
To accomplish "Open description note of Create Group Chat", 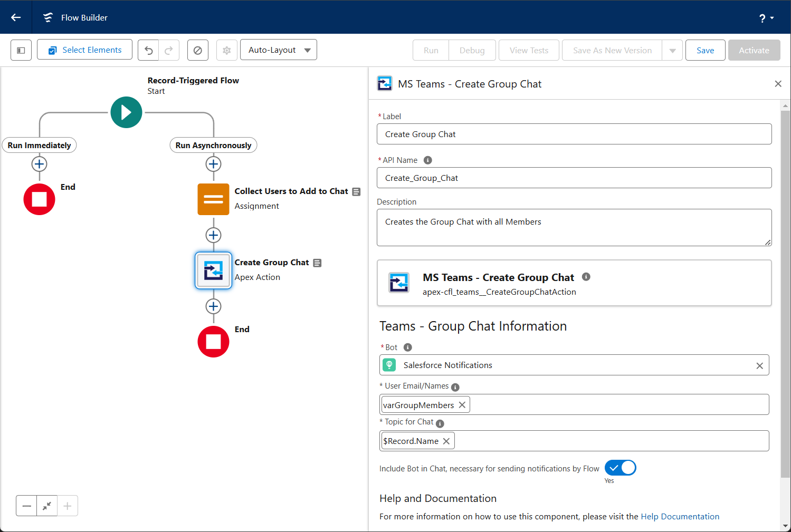I will tap(317, 263).
